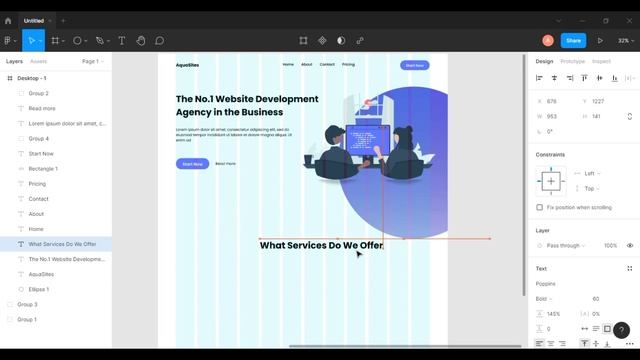Viewport: 640px width, 360px height.
Task: Switch to the Inspect tab
Action: [x=601, y=61]
